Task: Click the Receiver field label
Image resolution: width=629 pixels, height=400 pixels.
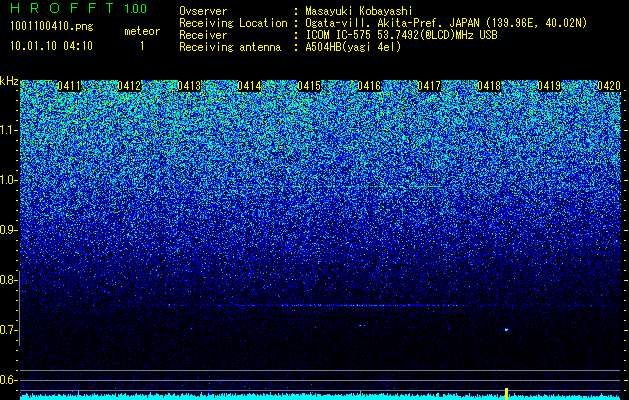Action: coord(203,35)
